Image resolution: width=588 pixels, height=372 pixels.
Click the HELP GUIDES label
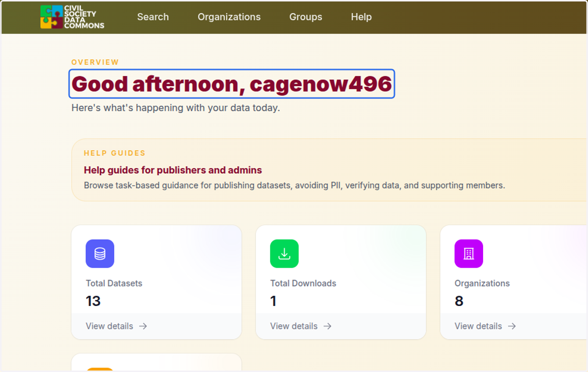[x=115, y=153]
